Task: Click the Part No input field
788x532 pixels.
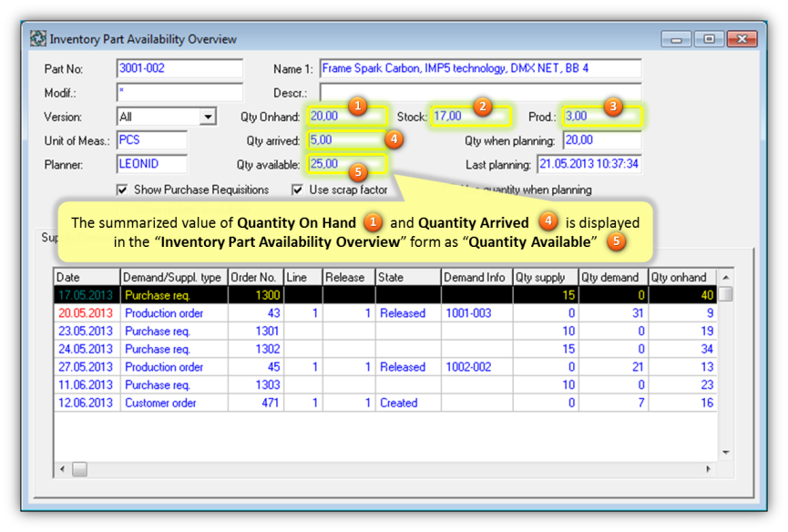Action: tap(179, 68)
